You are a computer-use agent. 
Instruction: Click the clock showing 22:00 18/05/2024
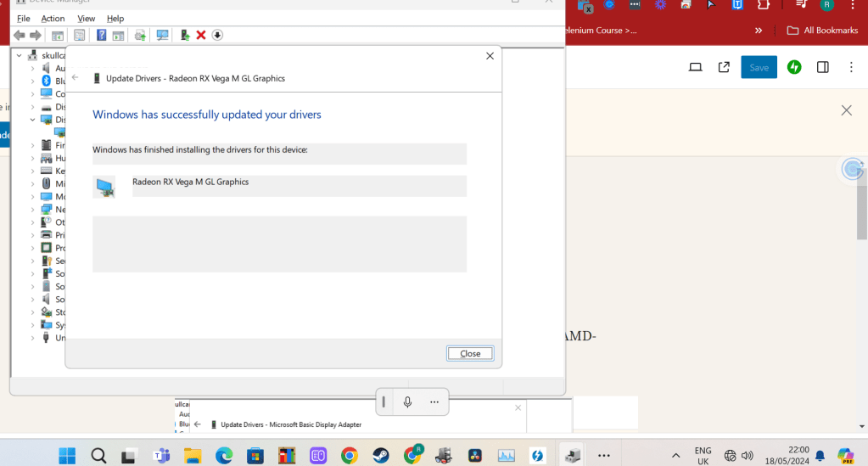[787, 456]
